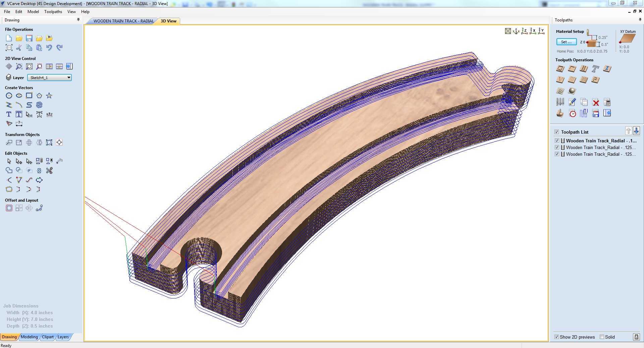Enable the Solid checkbox

coord(602,337)
